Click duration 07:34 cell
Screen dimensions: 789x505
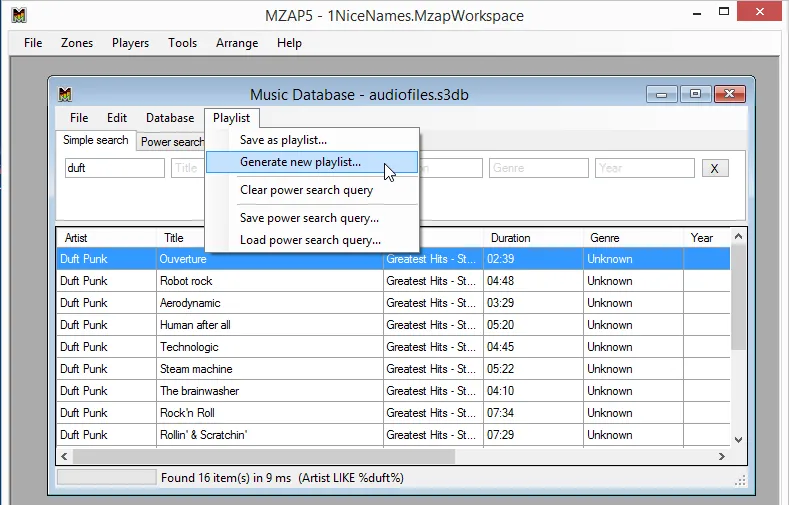pos(533,413)
